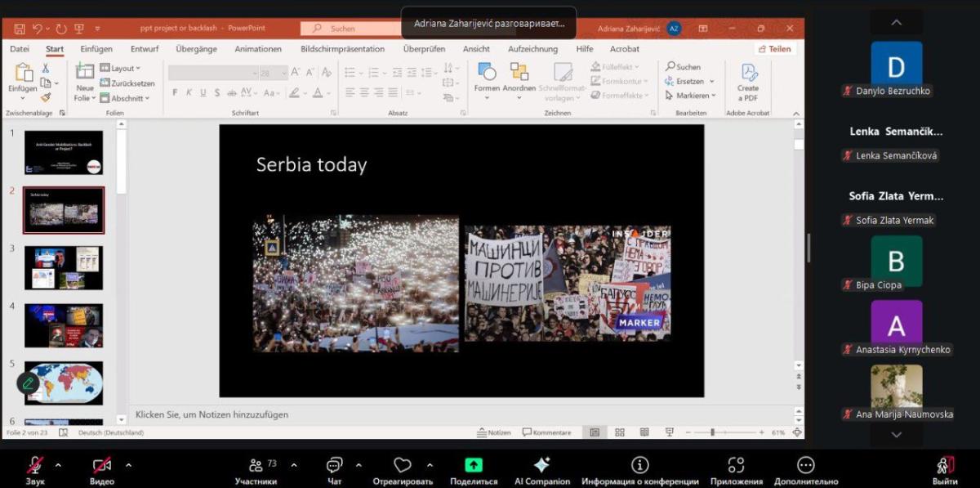
Task: Turn on the camera (Видео) toggle
Action: point(102,465)
